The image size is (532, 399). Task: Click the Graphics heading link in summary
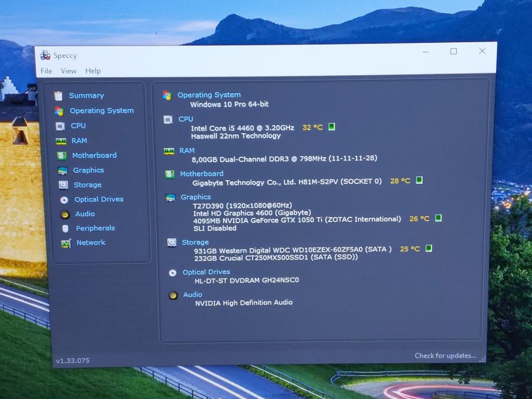pos(196,197)
